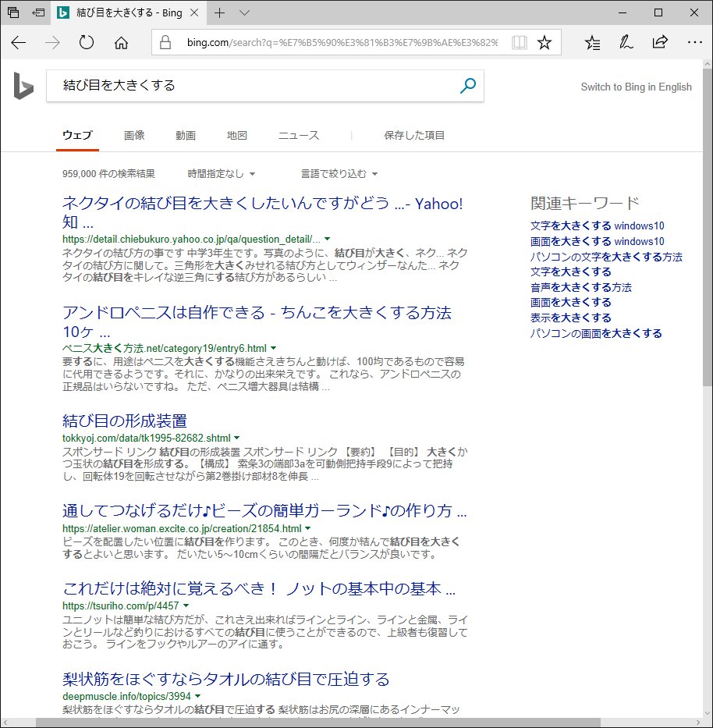The image size is (713, 728).
Task: Expand arrow beside deepmuscle.info URL
Action: 197,697
